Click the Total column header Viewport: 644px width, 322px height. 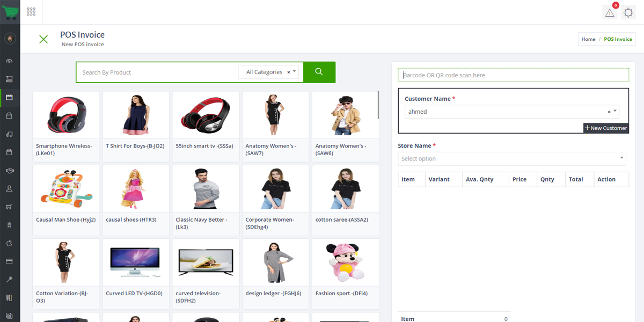coord(580,179)
